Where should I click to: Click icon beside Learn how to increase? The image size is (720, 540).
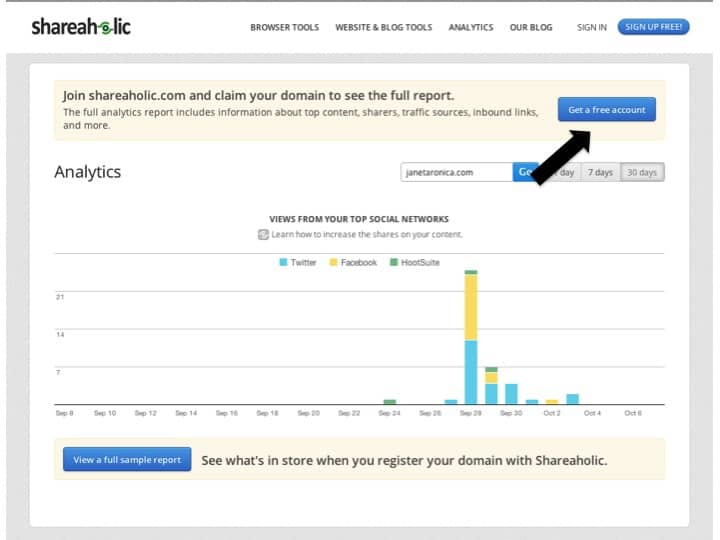(x=263, y=235)
